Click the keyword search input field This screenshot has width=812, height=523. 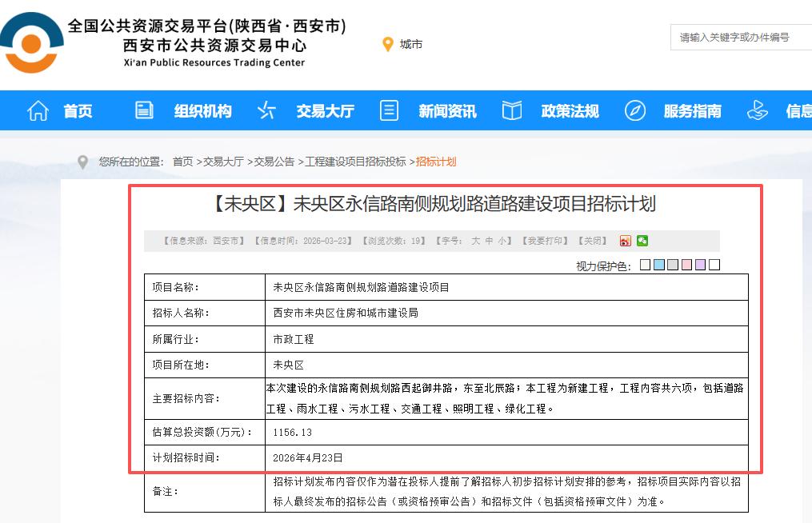pos(741,37)
